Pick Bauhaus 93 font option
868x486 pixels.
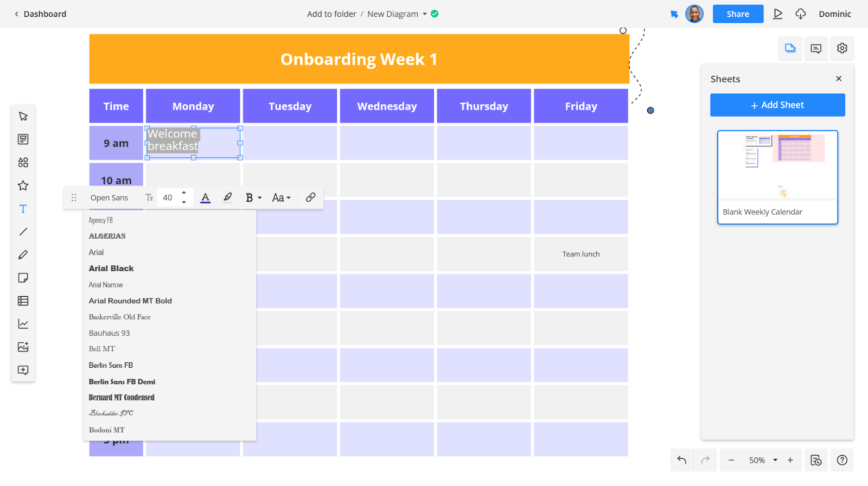pos(110,333)
